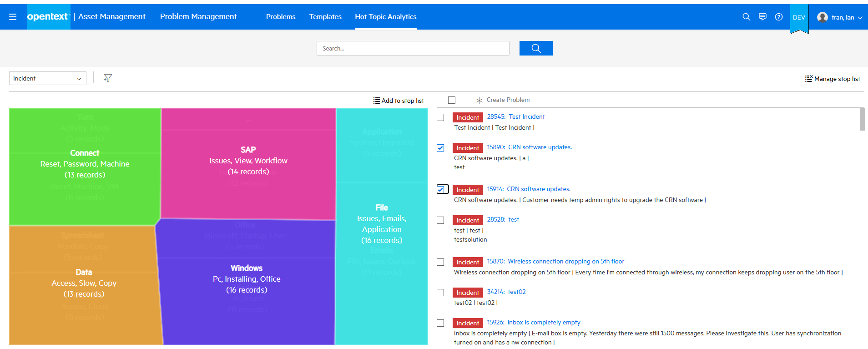Click the blue search submit button

pyautogui.click(x=535, y=48)
